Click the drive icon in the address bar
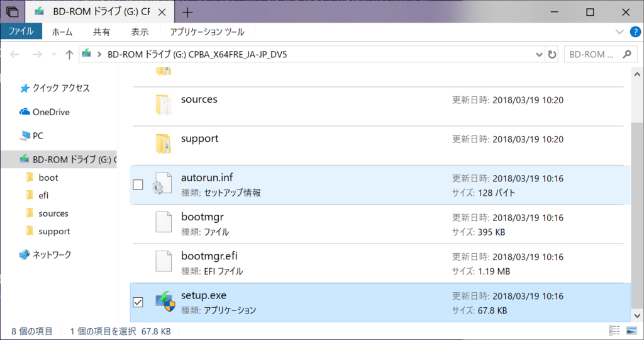644x340 pixels. click(x=87, y=54)
